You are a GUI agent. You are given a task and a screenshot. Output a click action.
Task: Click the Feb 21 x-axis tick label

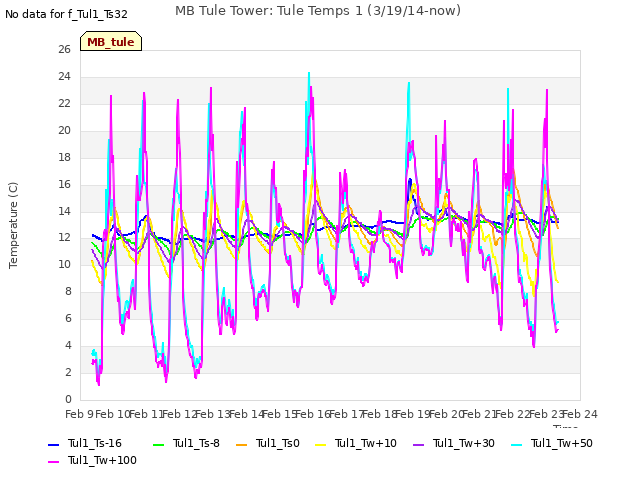[x=480, y=414]
